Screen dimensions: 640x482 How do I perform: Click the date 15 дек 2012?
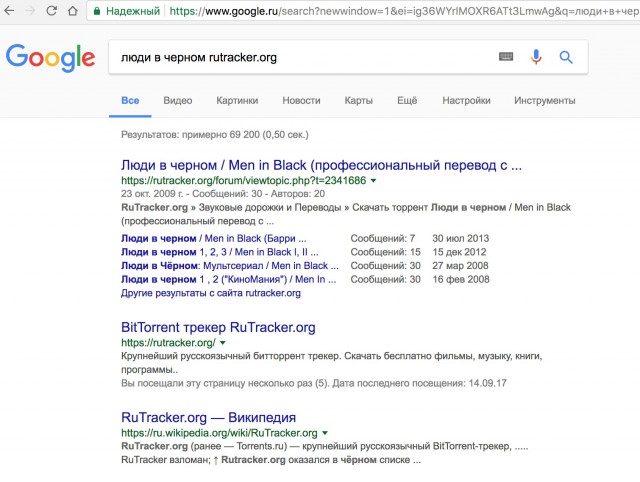(x=459, y=252)
